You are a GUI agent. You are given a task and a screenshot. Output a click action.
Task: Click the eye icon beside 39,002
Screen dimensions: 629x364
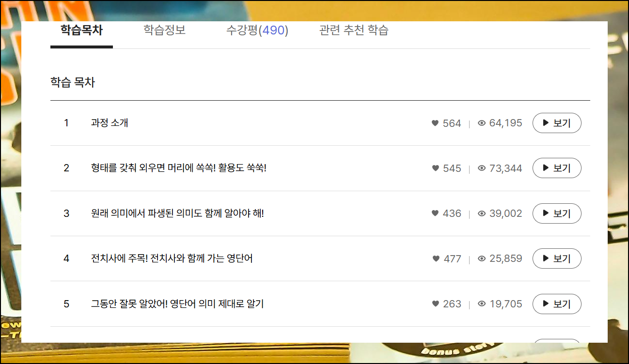482,213
